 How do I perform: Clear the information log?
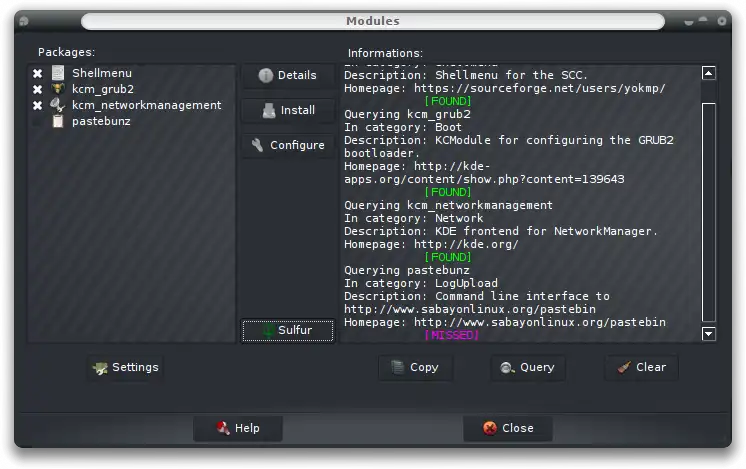[x=641, y=367]
